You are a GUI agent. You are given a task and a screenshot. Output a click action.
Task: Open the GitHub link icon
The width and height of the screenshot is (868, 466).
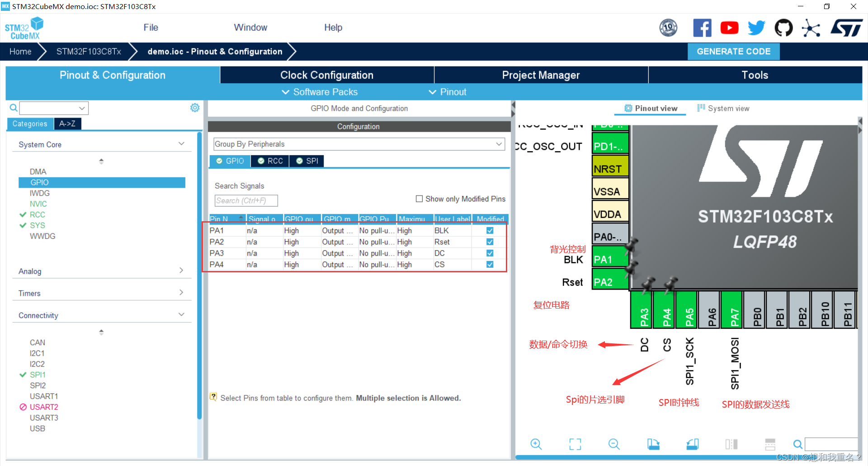pos(783,28)
